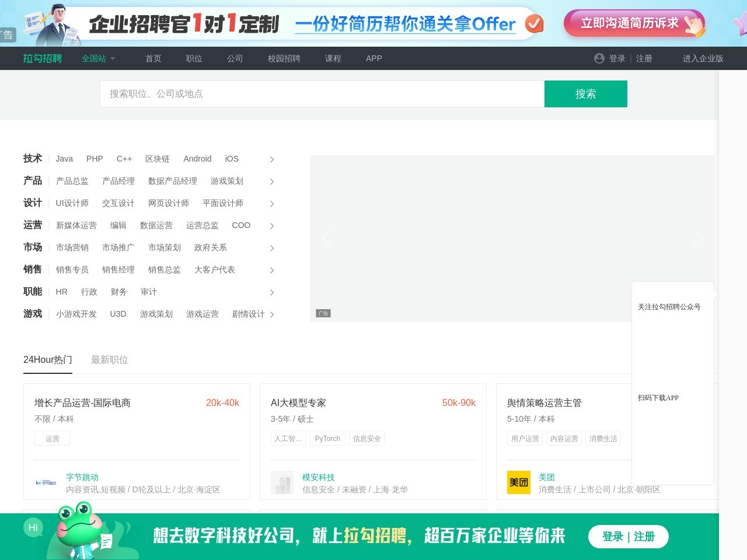Screen dimensions: 747x560
Task: Click the 立即沟通简历诉求 button
Action: [x=634, y=24]
